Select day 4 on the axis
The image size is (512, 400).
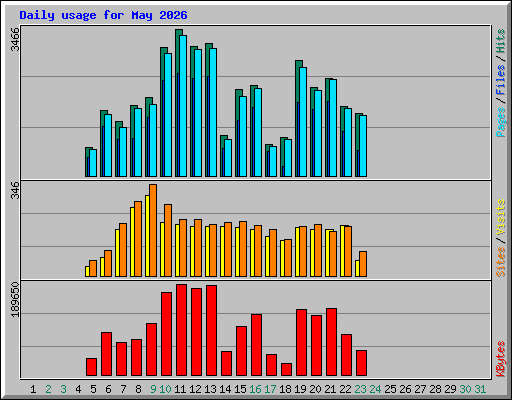pyautogui.click(x=78, y=389)
